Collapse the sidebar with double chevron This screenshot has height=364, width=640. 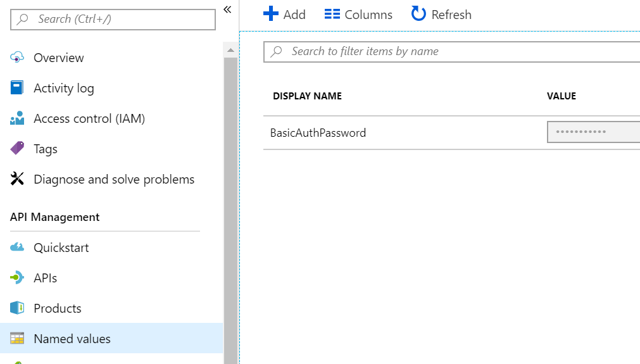pos(227,9)
